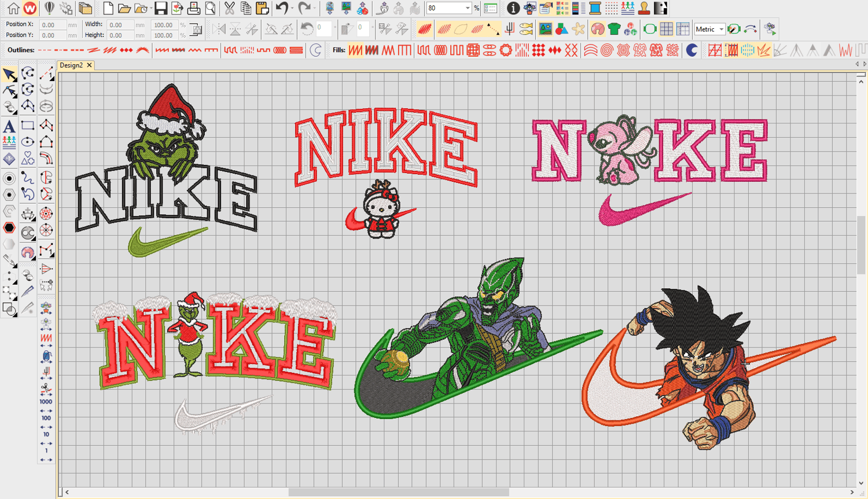Open the Design Information icon
Viewport: 868px width, 499px height.
[x=513, y=8]
